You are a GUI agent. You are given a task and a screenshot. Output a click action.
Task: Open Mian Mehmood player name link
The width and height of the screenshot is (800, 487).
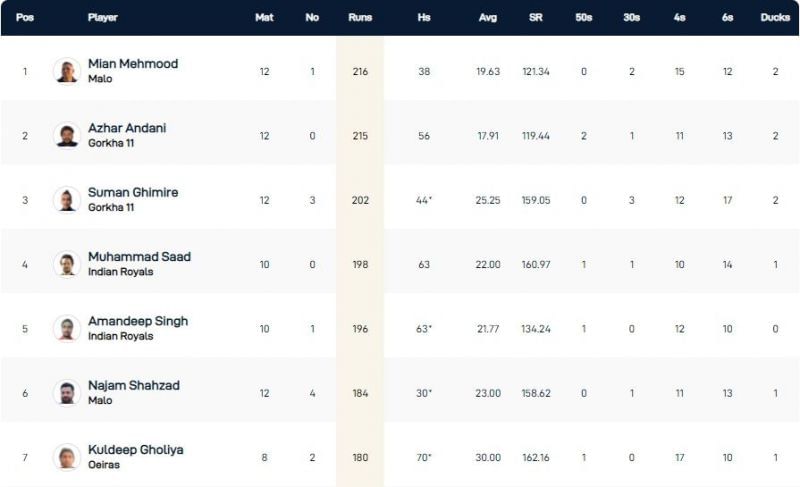(133, 64)
